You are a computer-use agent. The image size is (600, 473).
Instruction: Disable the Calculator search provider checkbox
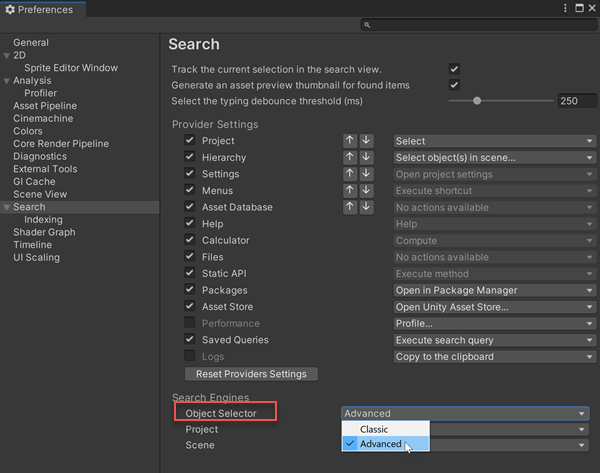190,240
